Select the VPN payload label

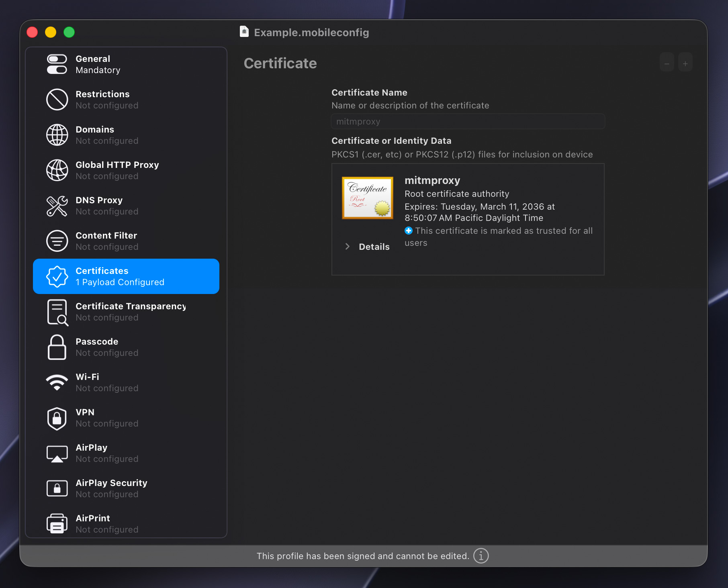click(x=107, y=418)
